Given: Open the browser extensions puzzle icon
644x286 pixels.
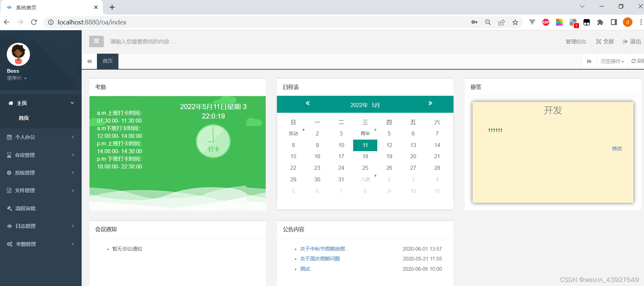Looking at the screenshot, I should point(600,22).
